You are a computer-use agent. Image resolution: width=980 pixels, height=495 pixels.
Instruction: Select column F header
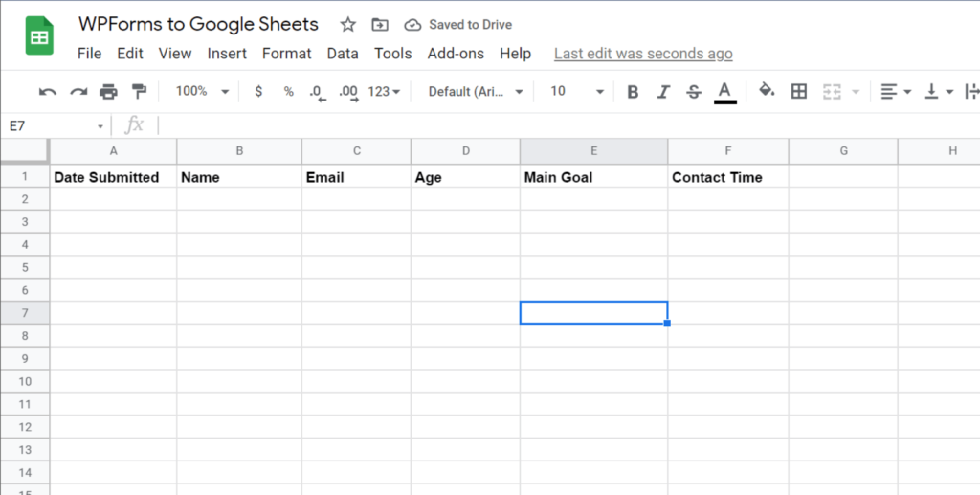(x=728, y=151)
